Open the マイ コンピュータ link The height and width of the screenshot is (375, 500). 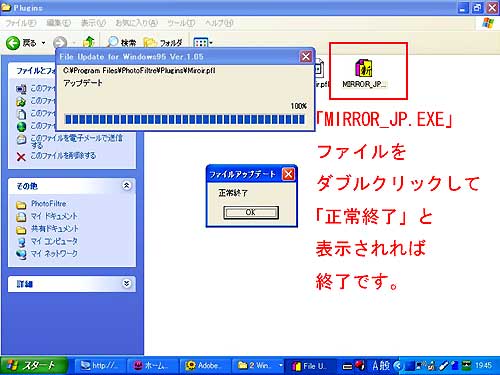point(54,241)
